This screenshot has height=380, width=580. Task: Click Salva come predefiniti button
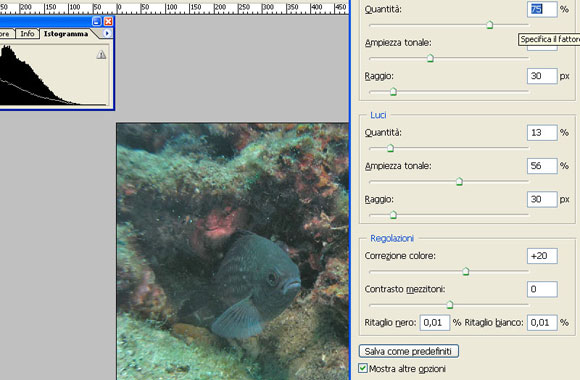tap(409, 351)
